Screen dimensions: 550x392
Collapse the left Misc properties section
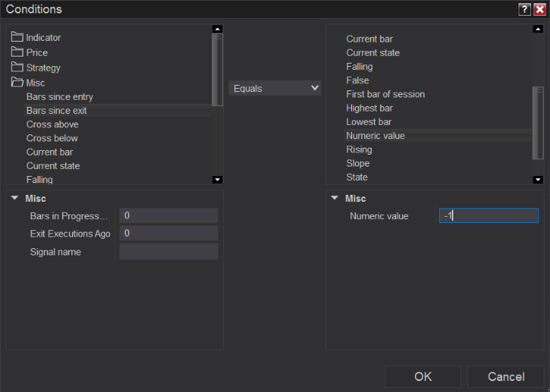(14, 198)
